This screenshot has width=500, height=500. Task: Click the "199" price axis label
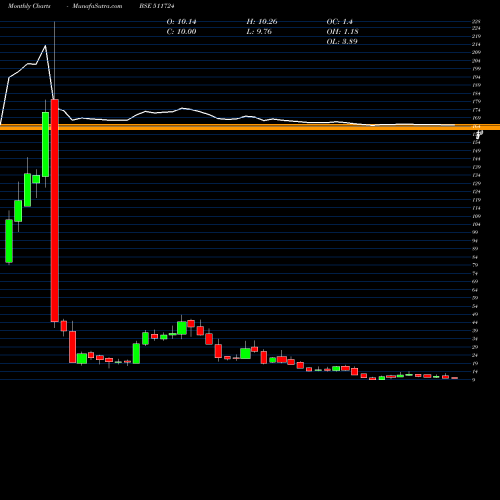(476, 69)
